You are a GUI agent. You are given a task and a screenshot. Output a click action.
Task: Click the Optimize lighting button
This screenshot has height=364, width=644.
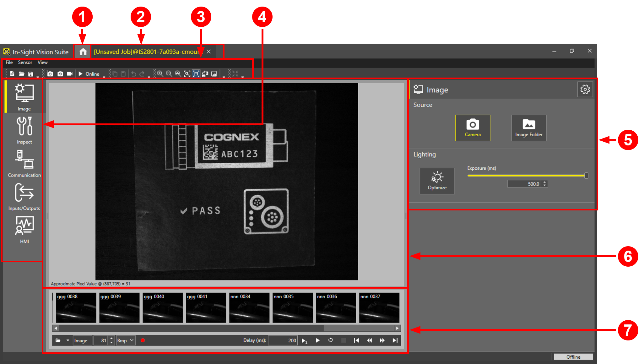[437, 181]
